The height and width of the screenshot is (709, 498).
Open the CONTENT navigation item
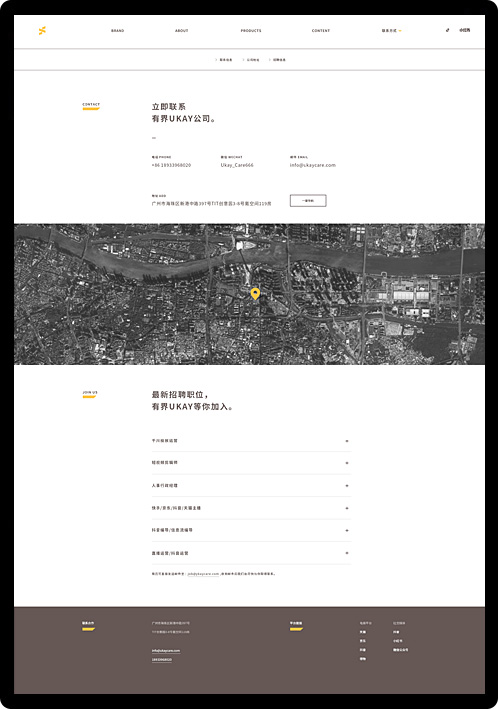pyautogui.click(x=321, y=31)
